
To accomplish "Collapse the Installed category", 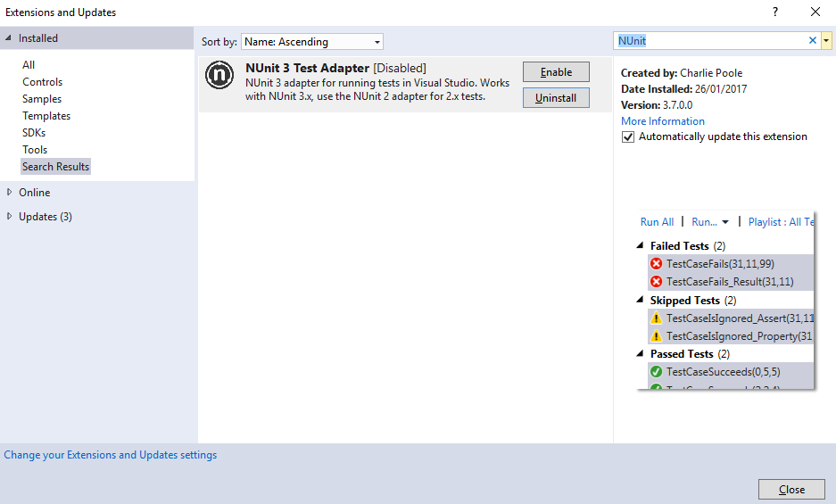I will tap(9, 38).
